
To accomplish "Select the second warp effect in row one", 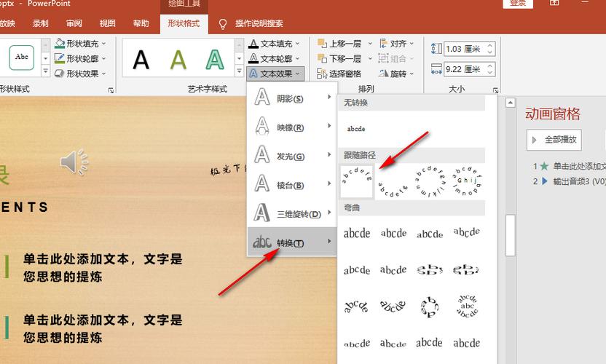I will (393, 234).
